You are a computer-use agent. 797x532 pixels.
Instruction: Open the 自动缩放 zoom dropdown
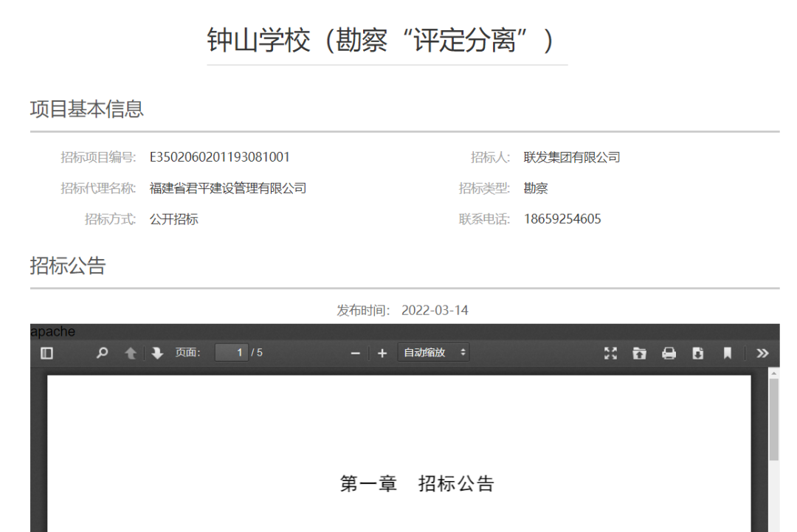click(434, 353)
